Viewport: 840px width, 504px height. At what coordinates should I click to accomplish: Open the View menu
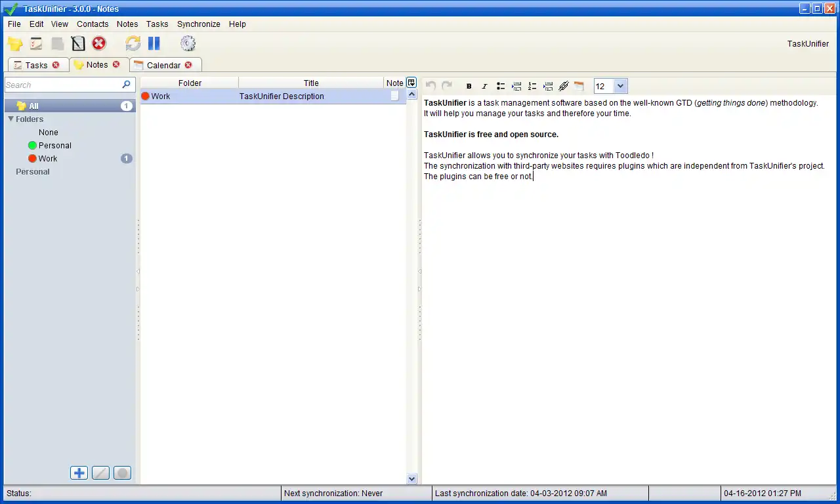[x=60, y=24]
